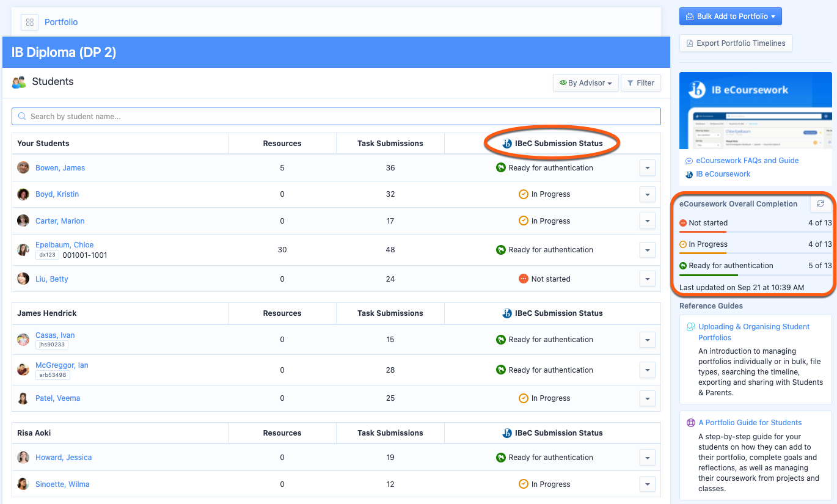The image size is (837, 504).
Task: Click the Not started progress bar
Action: pos(755,232)
